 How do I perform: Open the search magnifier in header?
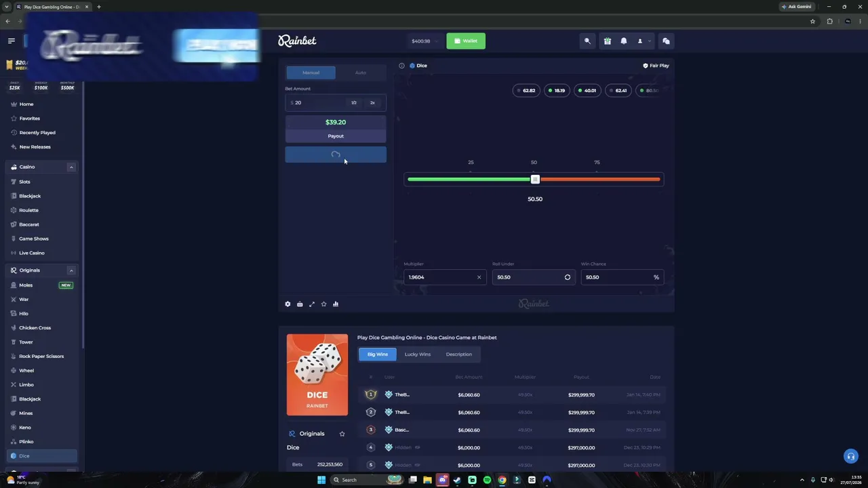click(x=587, y=41)
